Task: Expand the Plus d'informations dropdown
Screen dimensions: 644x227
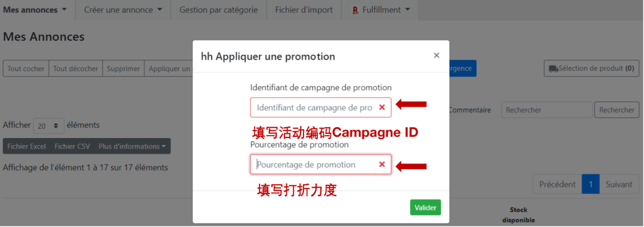Action: point(132,146)
